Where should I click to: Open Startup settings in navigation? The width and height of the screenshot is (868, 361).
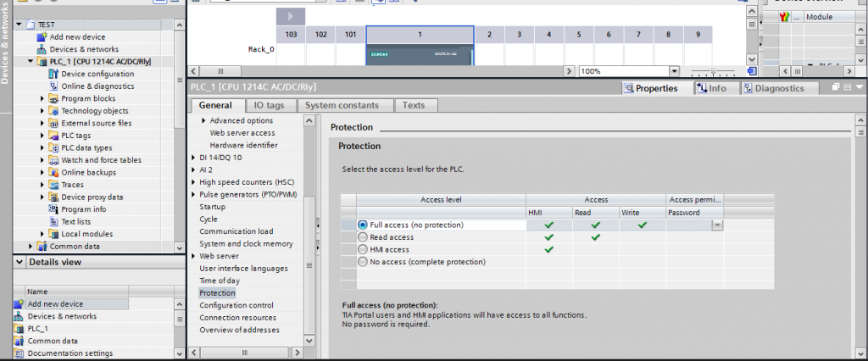[213, 207]
